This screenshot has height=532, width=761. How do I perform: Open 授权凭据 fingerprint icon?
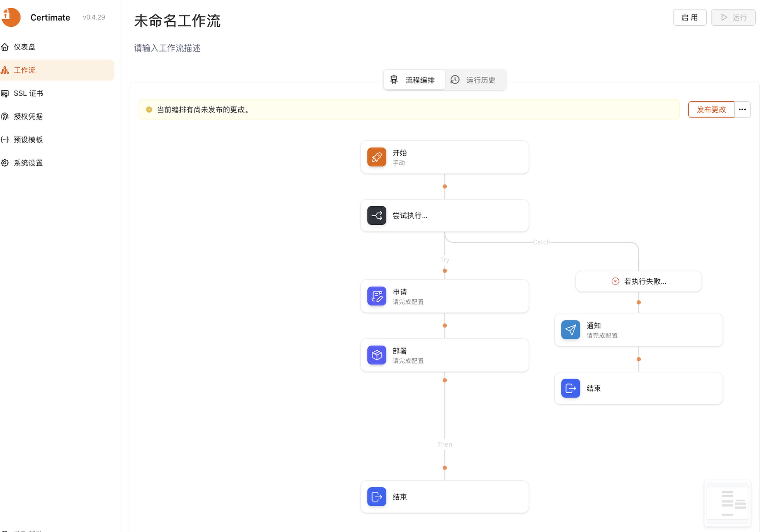point(5,117)
